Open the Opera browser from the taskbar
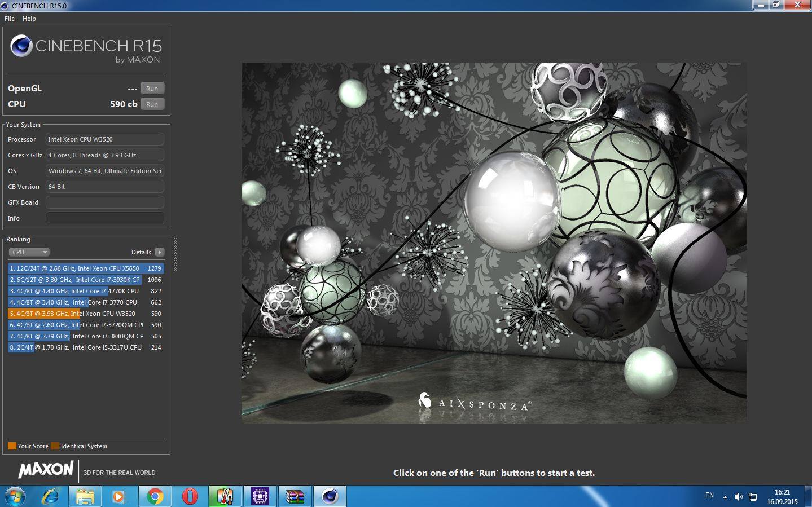Image resolution: width=812 pixels, height=507 pixels. tap(190, 496)
